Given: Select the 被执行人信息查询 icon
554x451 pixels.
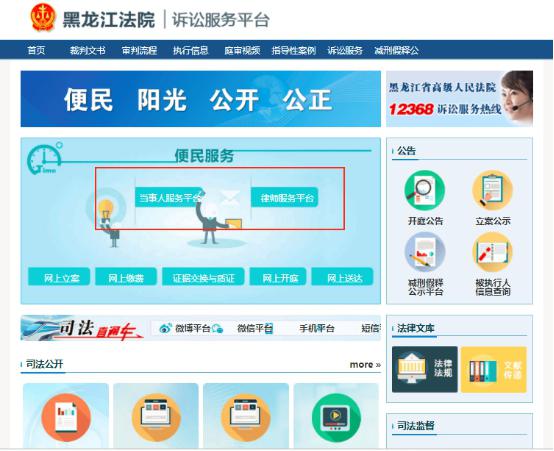Looking at the screenshot, I should [492, 252].
